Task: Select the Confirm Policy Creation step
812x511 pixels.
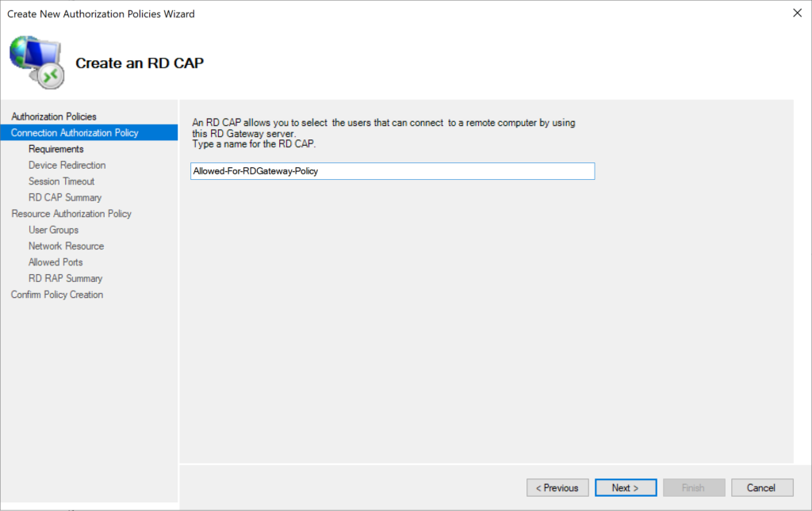Action: (56, 294)
